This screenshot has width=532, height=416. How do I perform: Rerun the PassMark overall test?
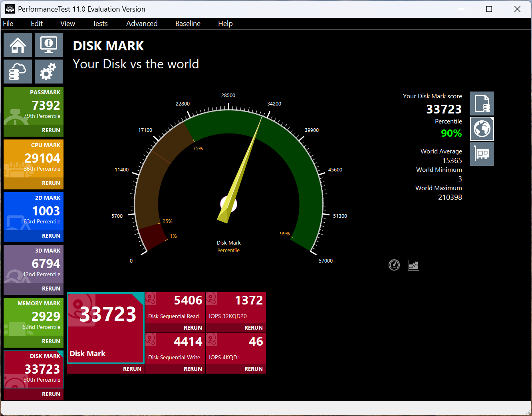(x=51, y=130)
